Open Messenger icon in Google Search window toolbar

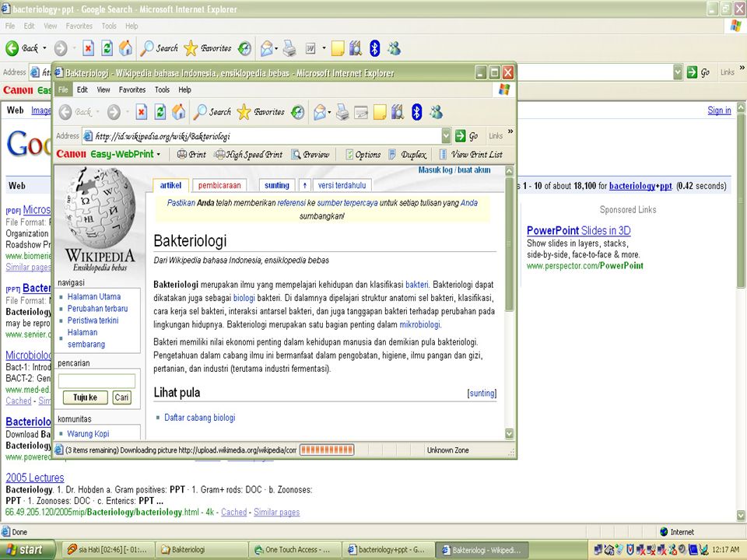click(394, 48)
